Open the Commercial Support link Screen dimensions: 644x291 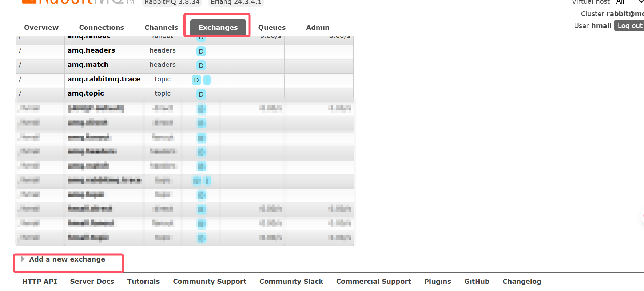coord(374,282)
